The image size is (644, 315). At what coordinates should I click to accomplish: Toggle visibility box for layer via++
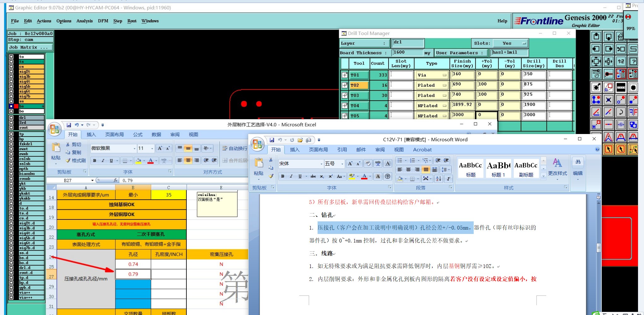[11, 293]
